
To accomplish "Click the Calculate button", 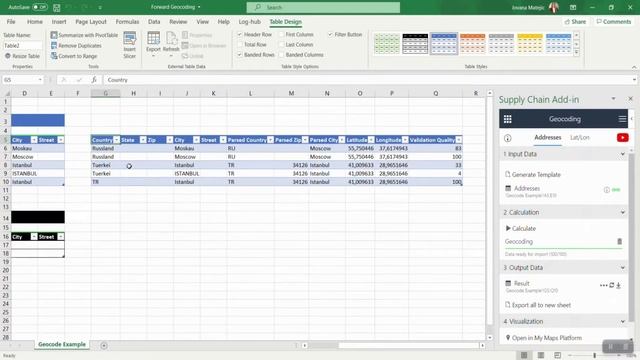I will click(x=521, y=229).
